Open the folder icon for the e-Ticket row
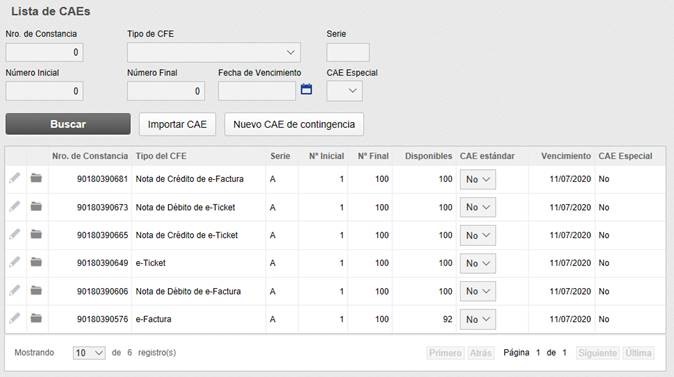 click(x=36, y=262)
